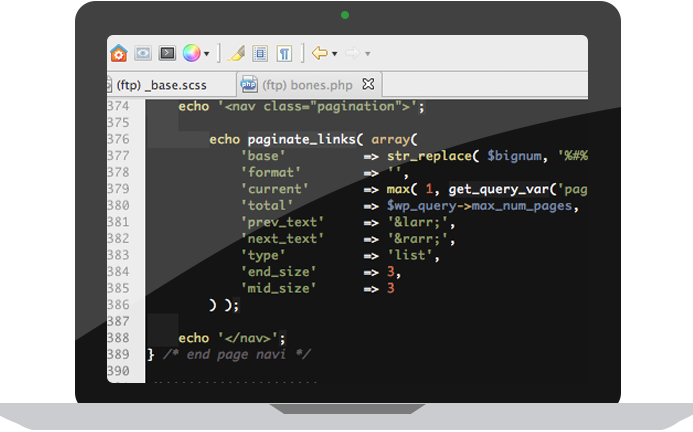Click line number 376 in gutter

click(118, 139)
